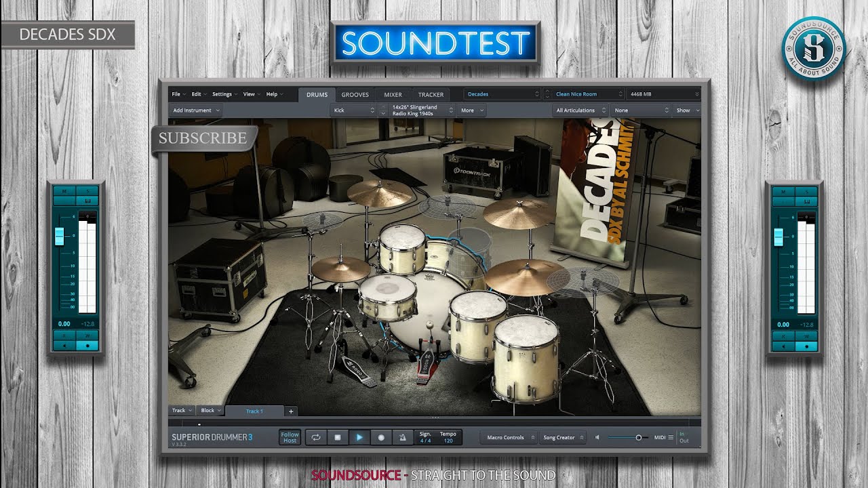Click the right channel strip fader
868x488 pixels.
[778, 236]
